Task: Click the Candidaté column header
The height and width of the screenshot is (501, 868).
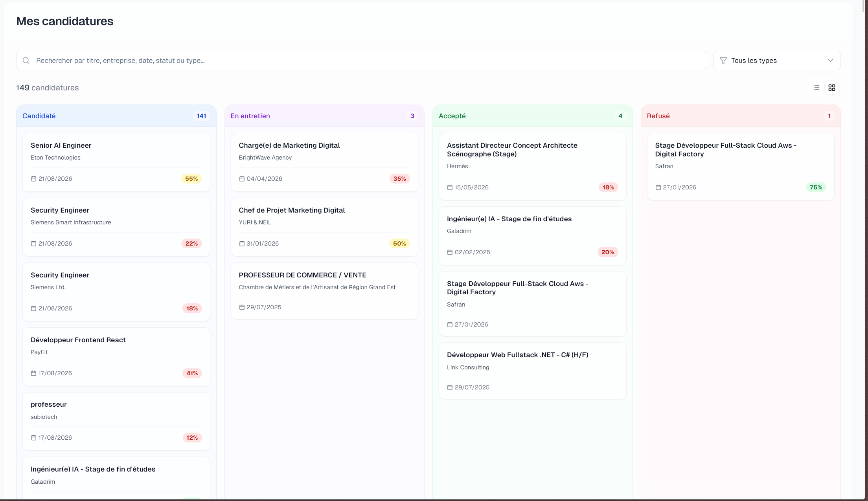Action: tap(116, 116)
